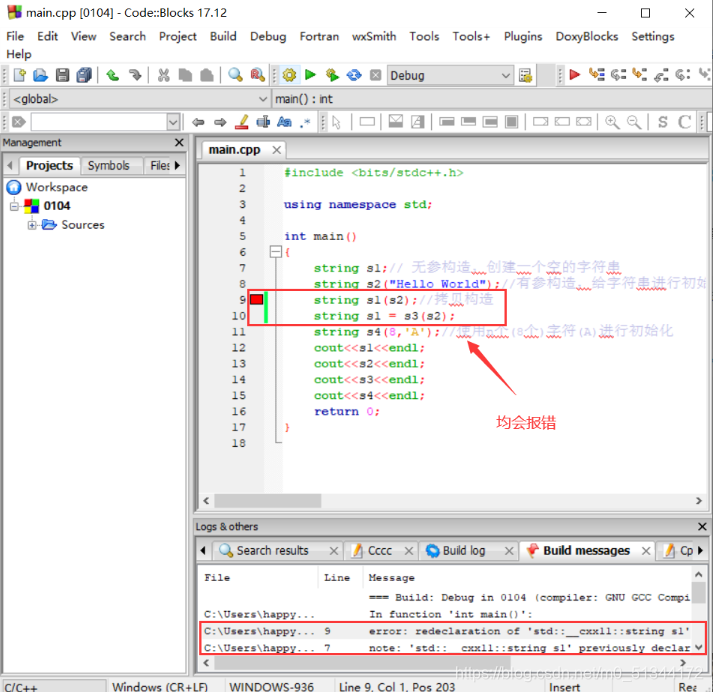Open the main() : int function dropdown

492,99
